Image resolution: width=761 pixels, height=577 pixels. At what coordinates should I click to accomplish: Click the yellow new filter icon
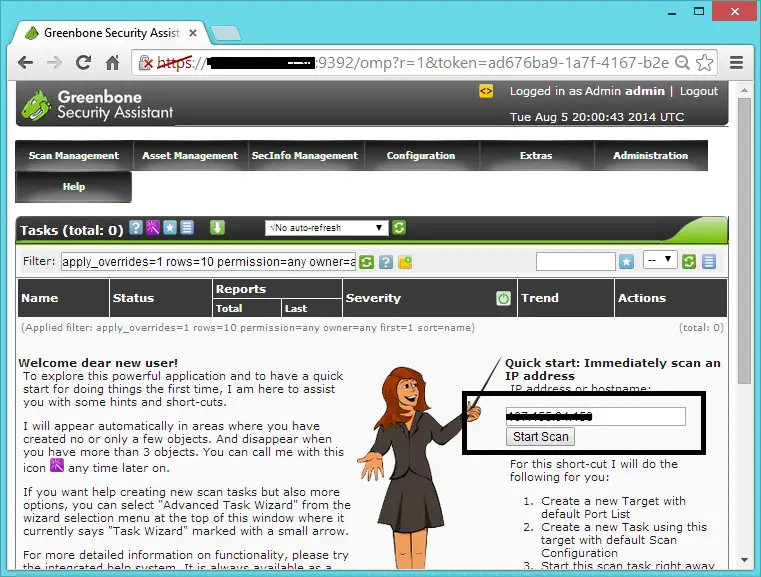[x=405, y=262]
